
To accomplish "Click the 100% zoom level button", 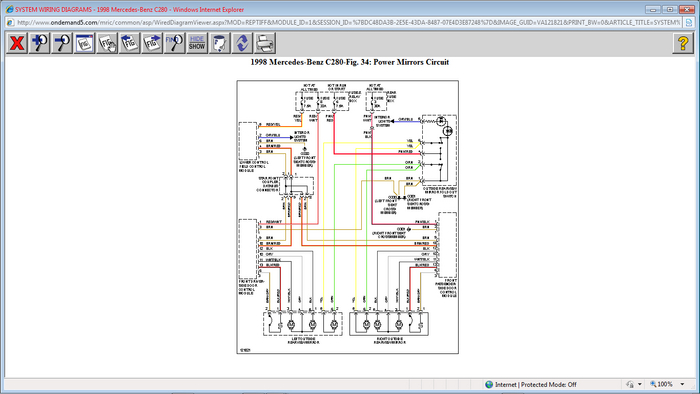I will 661,384.
